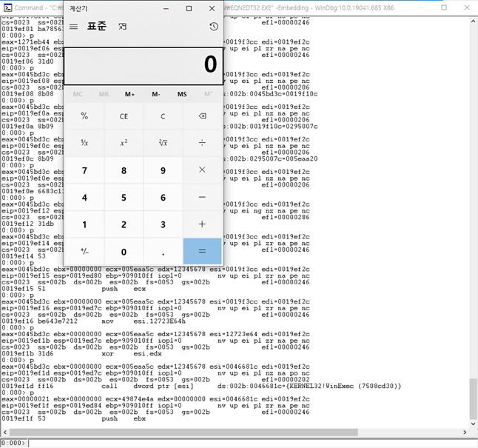Click digit 3 on calculator

(x=163, y=224)
